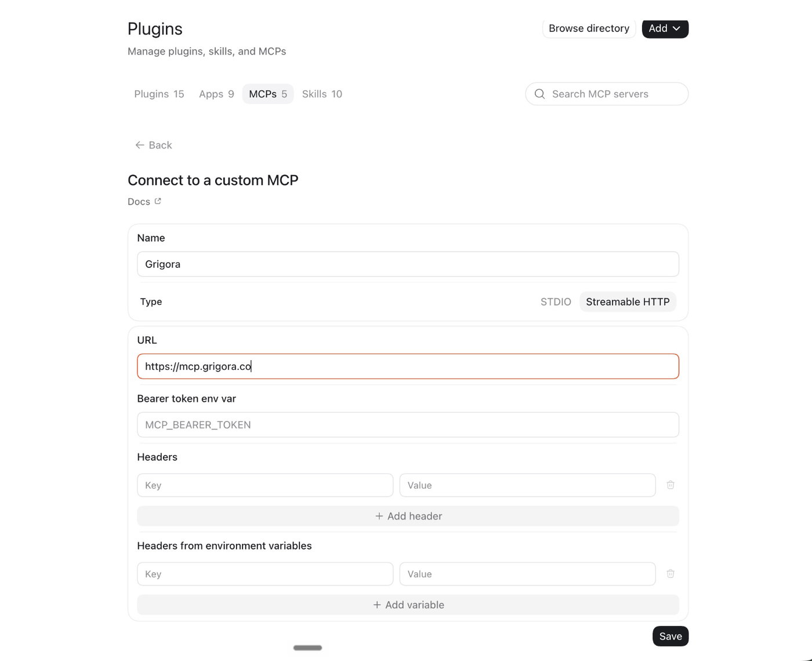Select STDIO connection type
Screen dimensions: 812x661
[556, 302]
